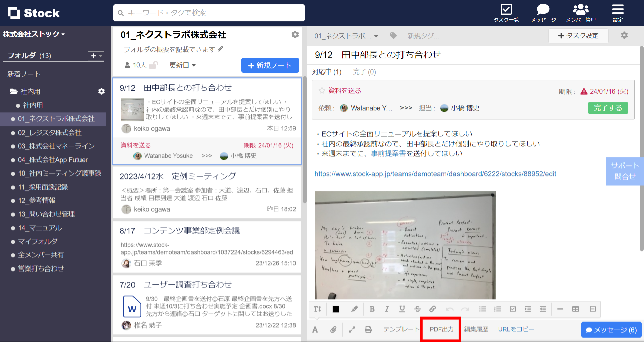Open the folder selector above the note title
The image size is (644, 342).
[345, 36]
